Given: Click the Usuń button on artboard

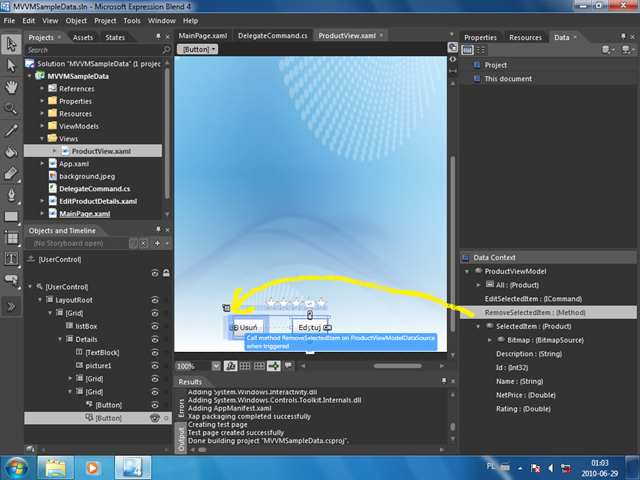Looking at the screenshot, I should [x=249, y=327].
